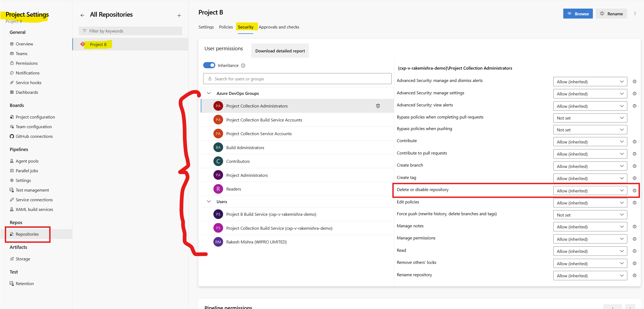Click info icon for Delete or disable repository
Image resolution: width=644 pixels, height=309 pixels.
click(x=634, y=191)
